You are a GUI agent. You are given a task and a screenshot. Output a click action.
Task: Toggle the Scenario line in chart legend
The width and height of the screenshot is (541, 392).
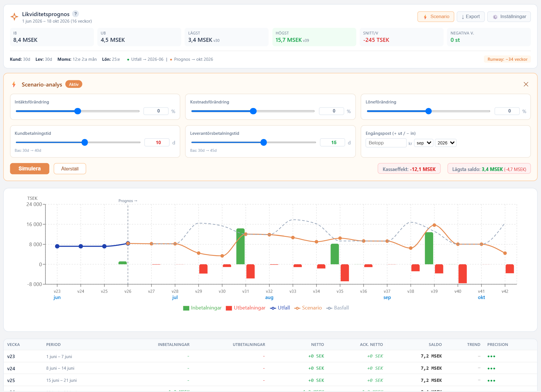coord(308,308)
